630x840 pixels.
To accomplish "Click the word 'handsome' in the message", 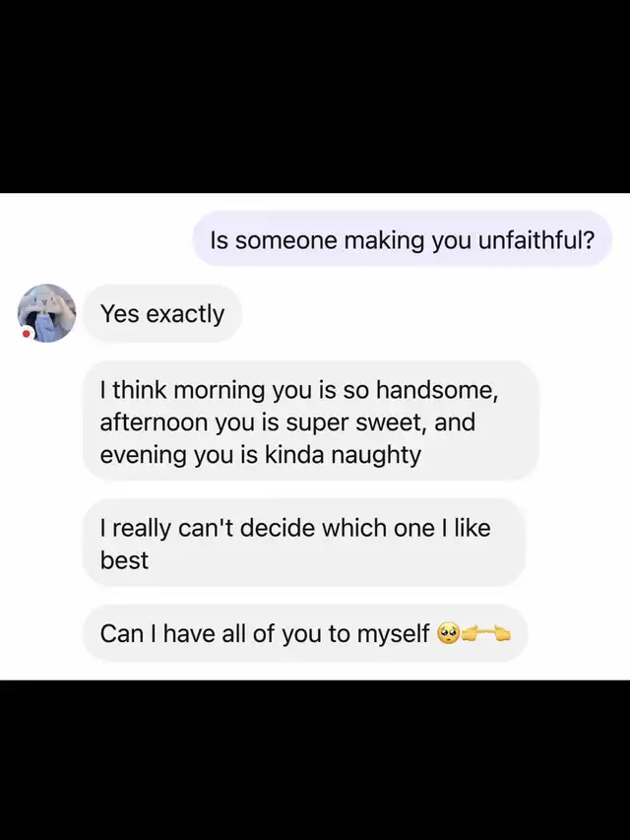I will point(435,389).
